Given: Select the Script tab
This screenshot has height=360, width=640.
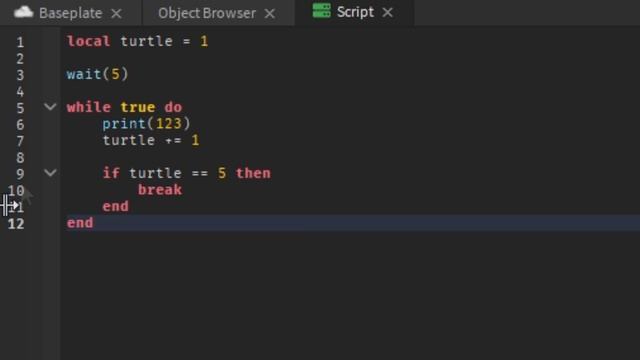Looking at the screenshot, I should (x=355, y=12).
